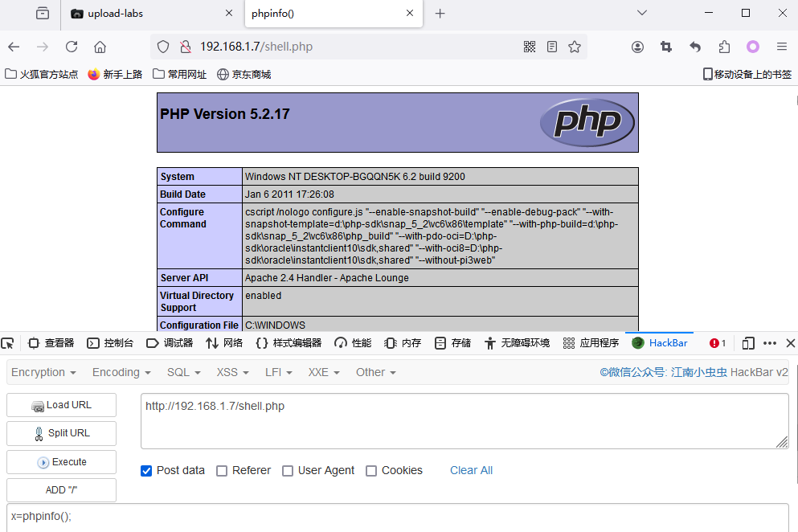798x532 pixels.
Task: Expand the XSS dropdown in HackBar
Action: click(232, 372)
